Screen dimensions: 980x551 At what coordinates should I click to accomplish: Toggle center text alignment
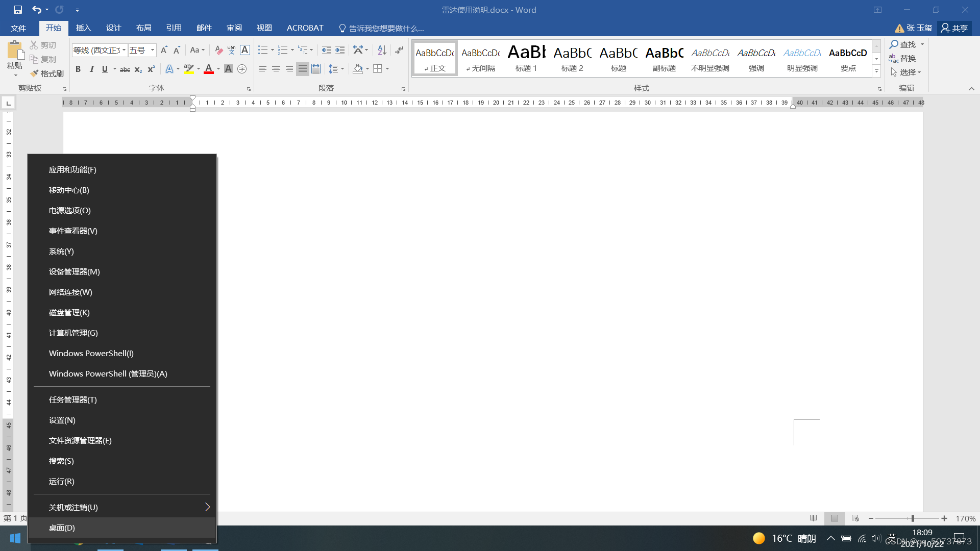pyautogui.click(x=276, y=69)
